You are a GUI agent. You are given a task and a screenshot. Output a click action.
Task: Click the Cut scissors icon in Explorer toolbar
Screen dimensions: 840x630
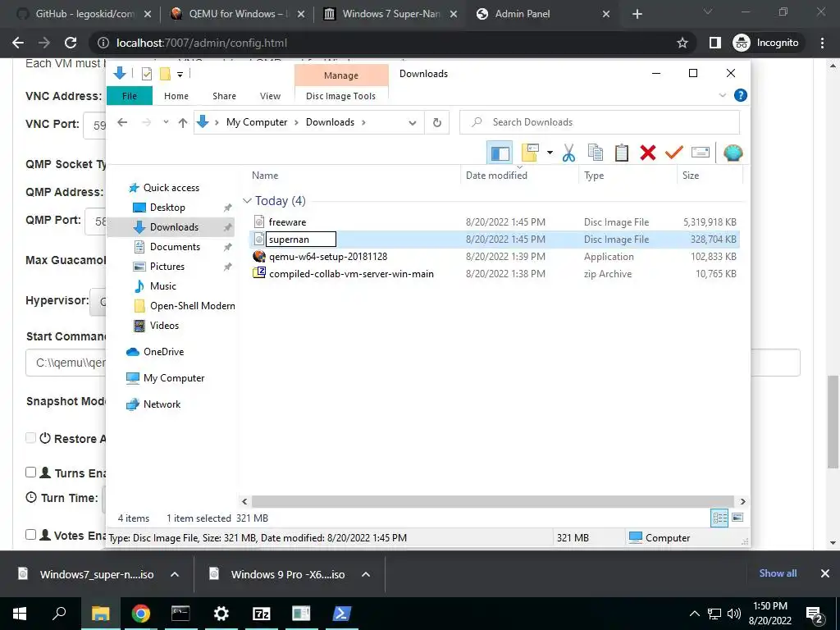coord(568,153)
